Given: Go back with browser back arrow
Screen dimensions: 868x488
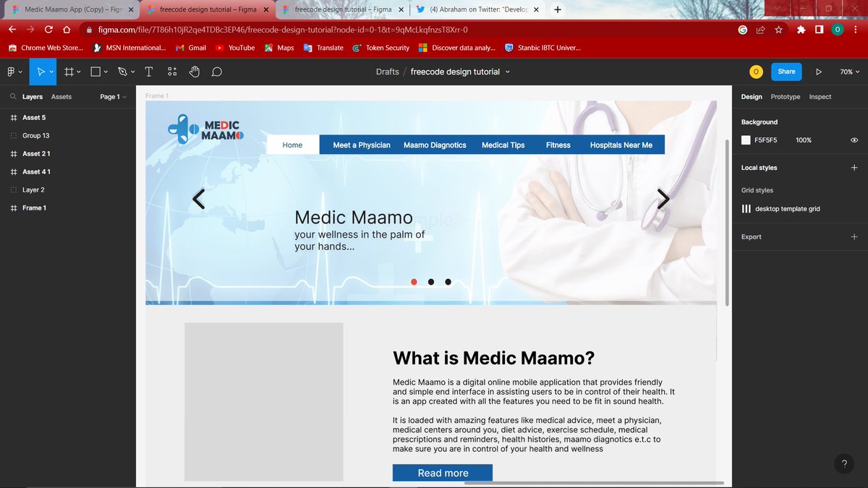Looking at the screenshot, I should coord(12,30).
